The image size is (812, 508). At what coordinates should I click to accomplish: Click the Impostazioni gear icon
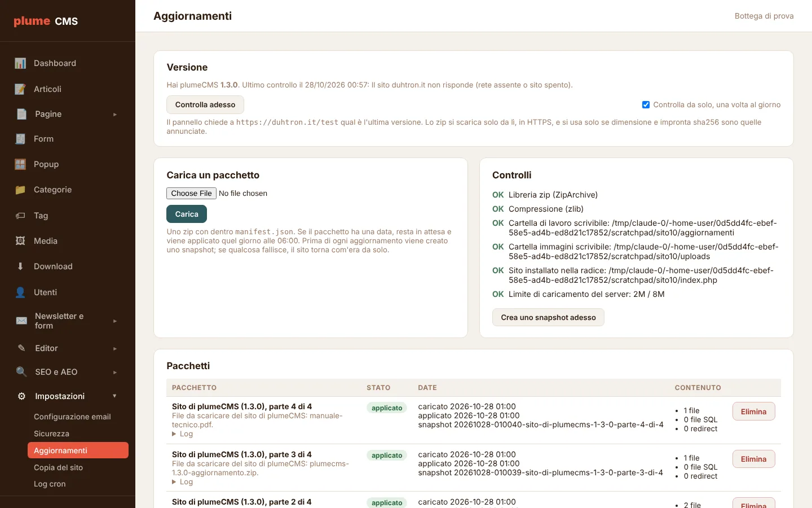21,396
